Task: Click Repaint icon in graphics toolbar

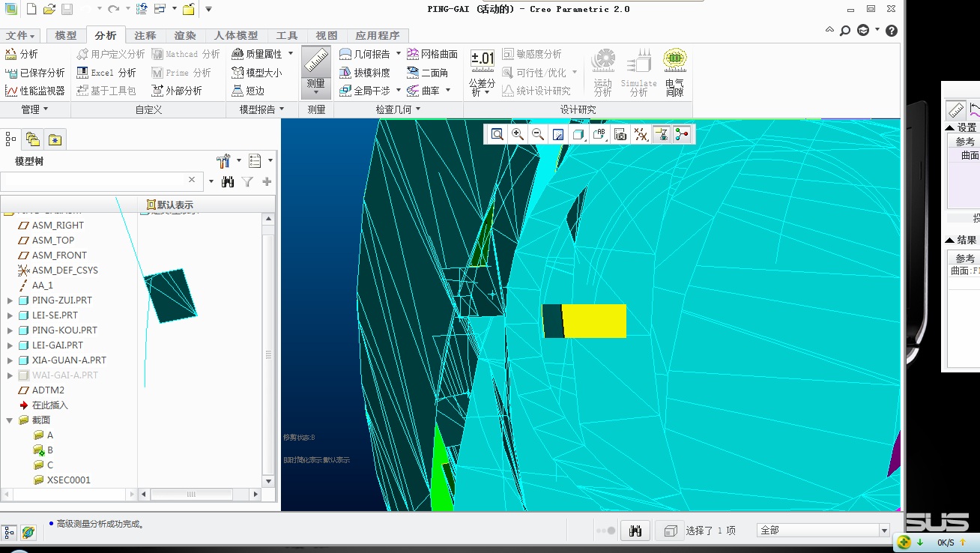Action: click(x=557, y=134)
